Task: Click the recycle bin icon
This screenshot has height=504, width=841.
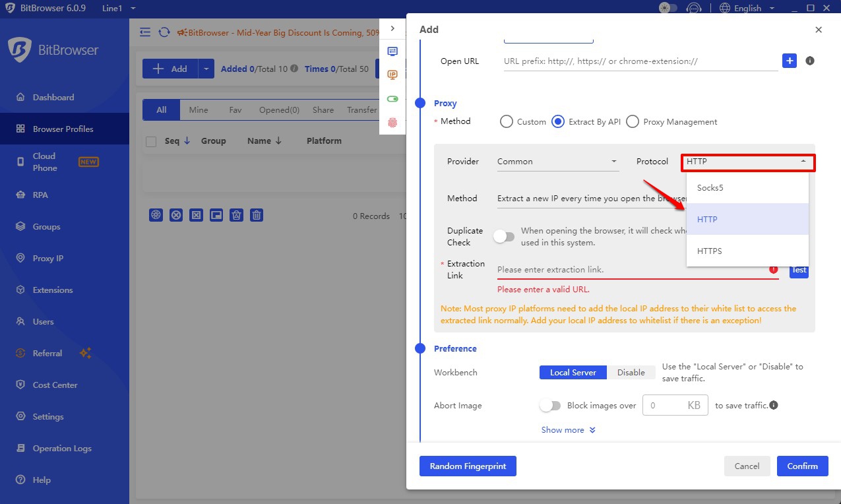Action: click(237, 215)
